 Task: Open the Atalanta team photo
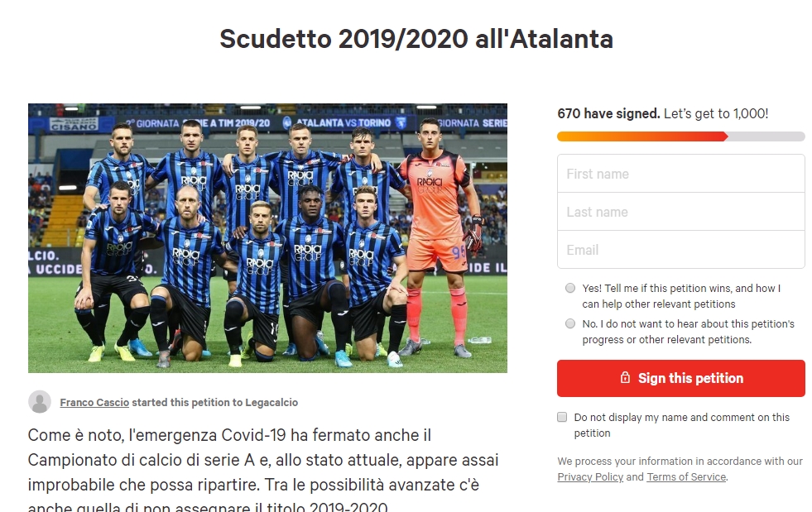267,238
